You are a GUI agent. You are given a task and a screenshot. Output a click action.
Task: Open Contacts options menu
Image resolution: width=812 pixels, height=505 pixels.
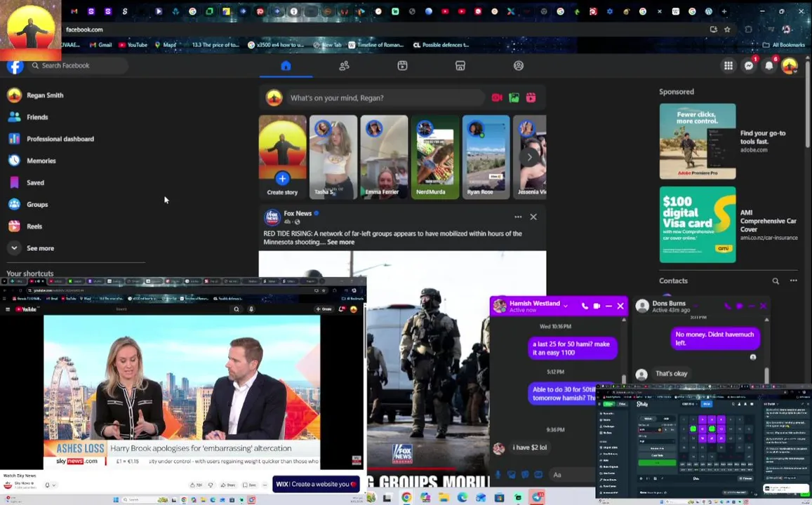tap(793, 281)
